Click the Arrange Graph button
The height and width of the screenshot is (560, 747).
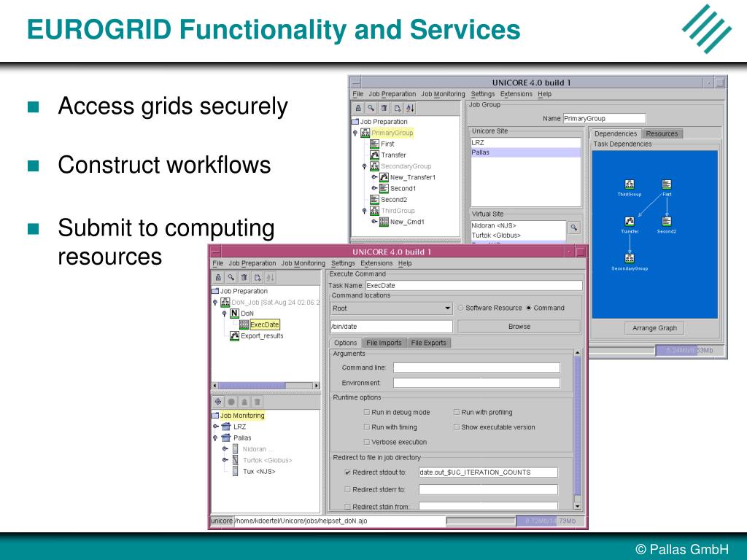click(x=654, y=328)
